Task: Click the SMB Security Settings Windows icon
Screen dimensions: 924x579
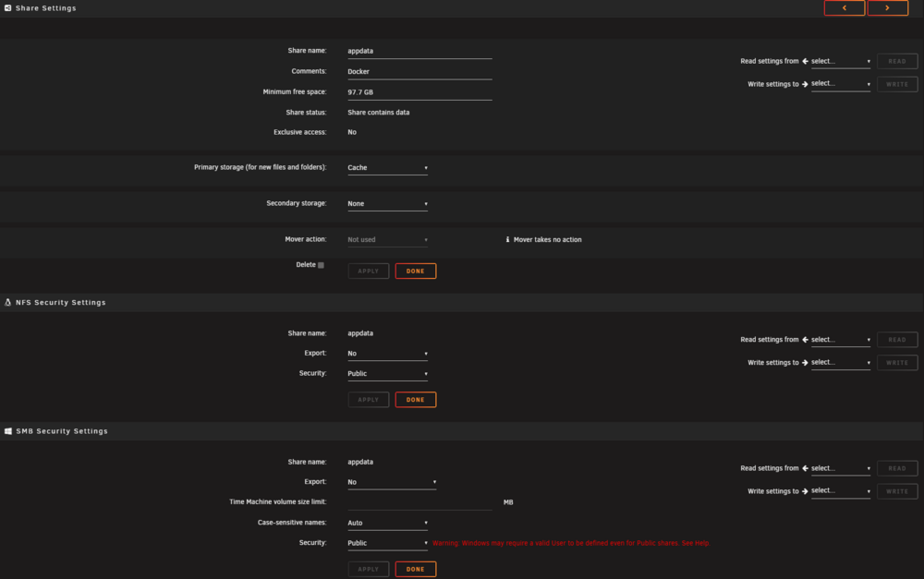Action: [x=7, y=431]
